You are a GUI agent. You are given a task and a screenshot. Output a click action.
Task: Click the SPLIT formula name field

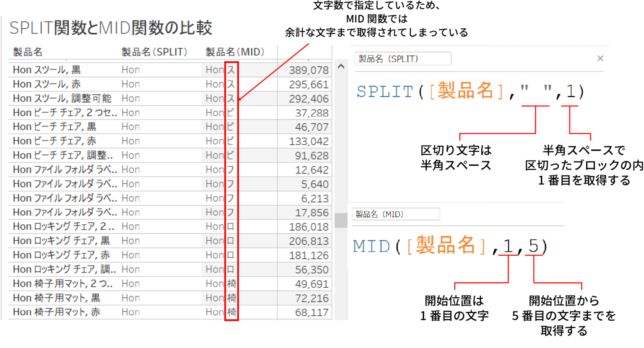(402, 59)
